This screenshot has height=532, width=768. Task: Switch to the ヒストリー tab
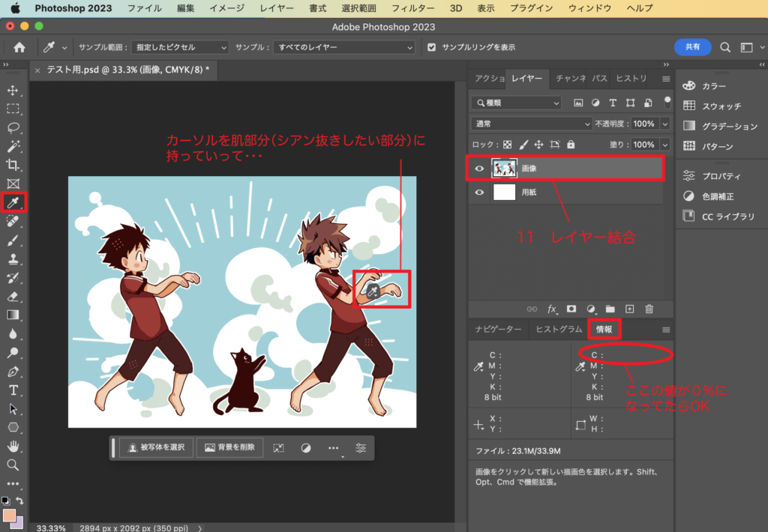pyautogui.click(x=631, y=79)
